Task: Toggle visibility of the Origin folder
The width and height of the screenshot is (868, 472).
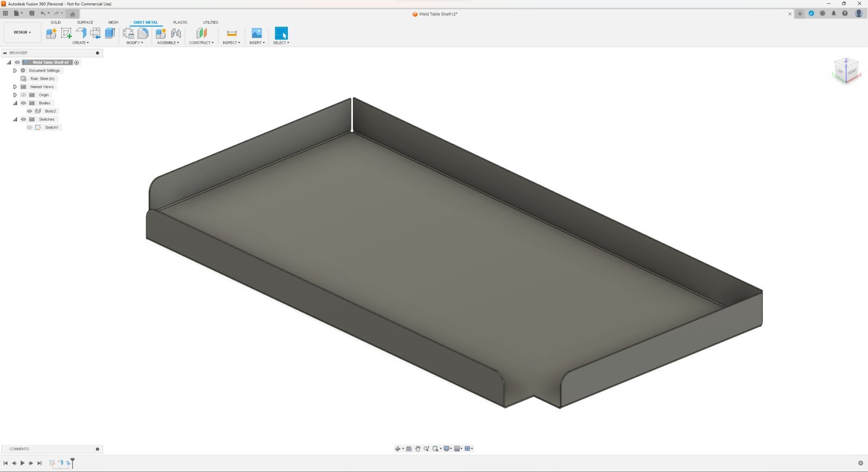Action: click(x=23, y=95)
